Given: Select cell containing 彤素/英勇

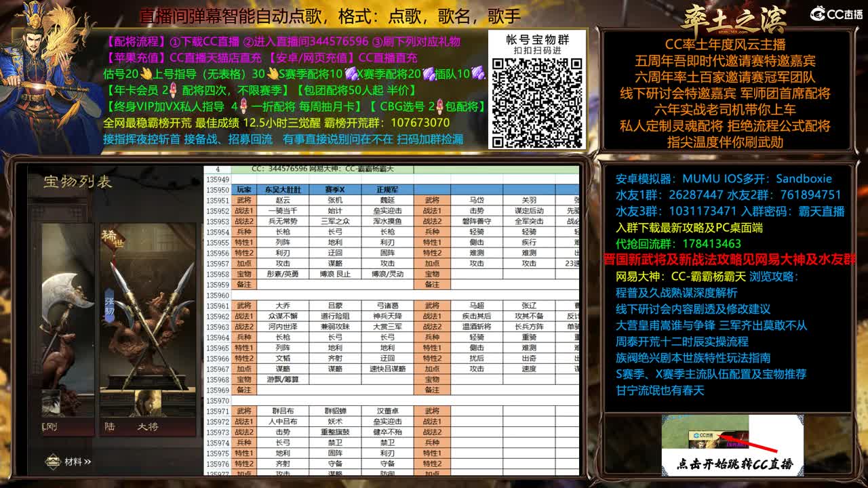Looking at the screenshot, I should (282, 274).
